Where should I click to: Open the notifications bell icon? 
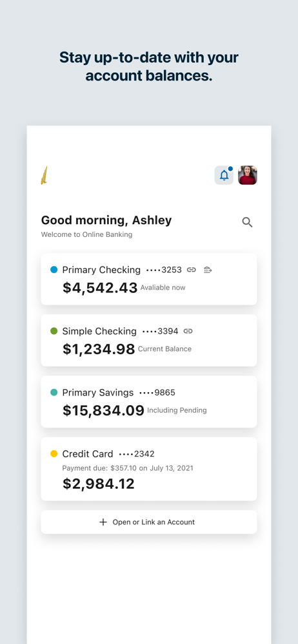(224, 175)
